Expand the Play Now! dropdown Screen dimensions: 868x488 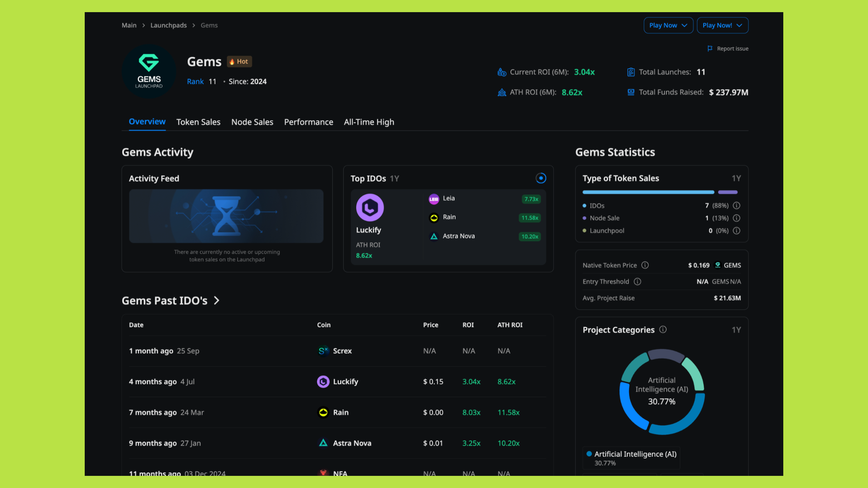click(722, 25)
